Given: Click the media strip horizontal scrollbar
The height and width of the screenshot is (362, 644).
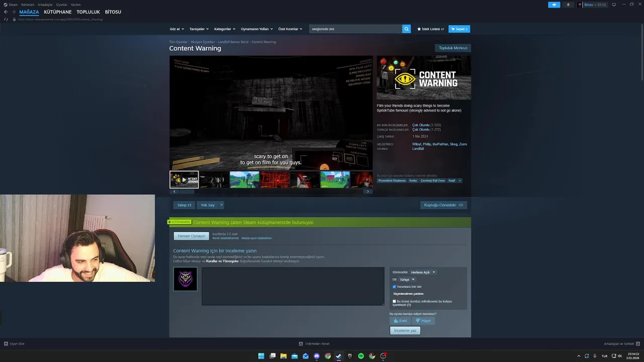Looking at the screenshot, I should pos(187,192).
